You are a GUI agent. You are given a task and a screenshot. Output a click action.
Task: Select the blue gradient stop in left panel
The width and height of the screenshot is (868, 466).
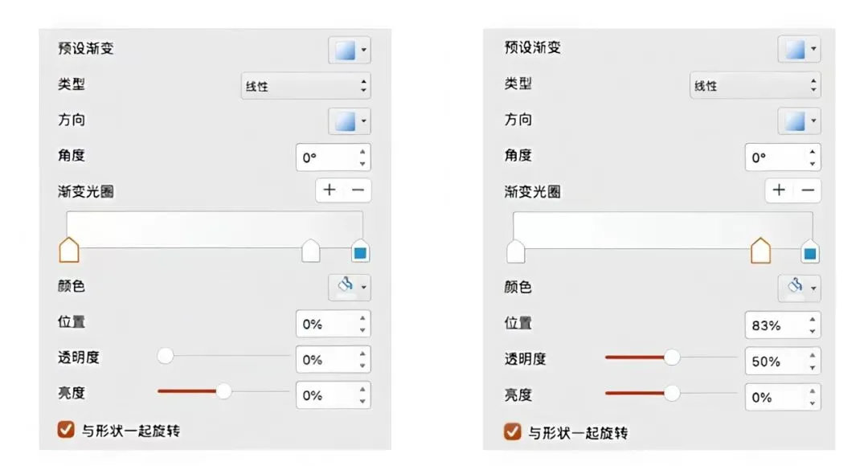pos(360,251)
